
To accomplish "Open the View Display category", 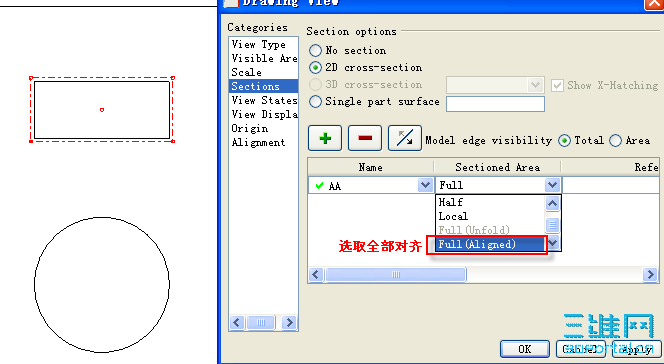I will (x=263, y=114).
